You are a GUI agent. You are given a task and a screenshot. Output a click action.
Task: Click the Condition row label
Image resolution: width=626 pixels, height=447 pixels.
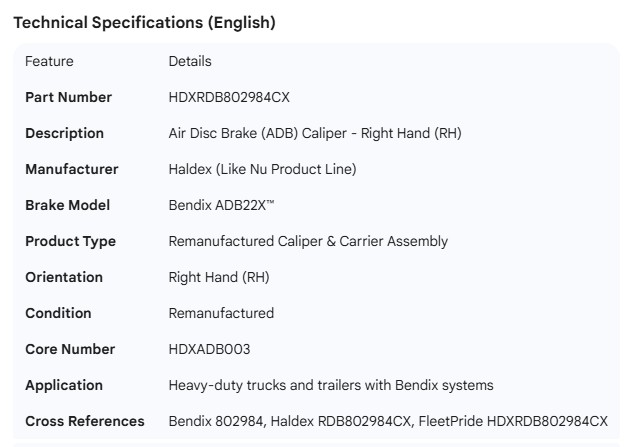58,313
